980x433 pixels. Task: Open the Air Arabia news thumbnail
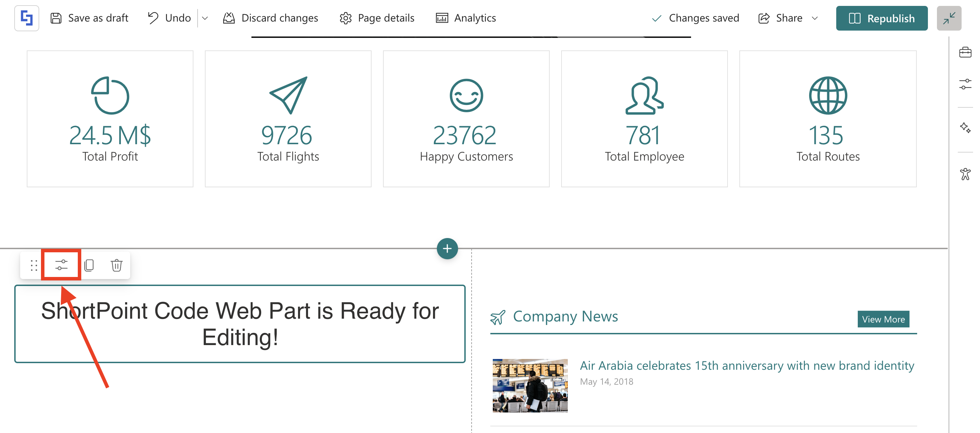coord(530,385)
